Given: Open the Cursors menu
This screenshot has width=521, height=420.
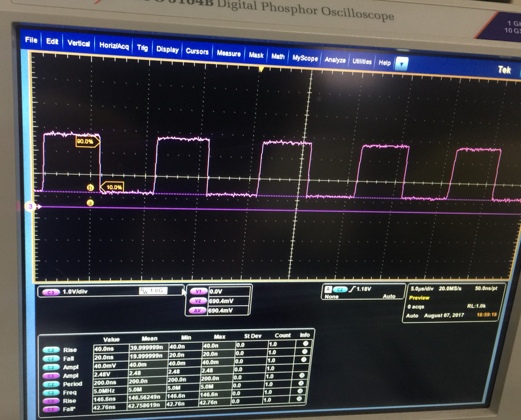Looking at the screenshot, I should [197, 52].
